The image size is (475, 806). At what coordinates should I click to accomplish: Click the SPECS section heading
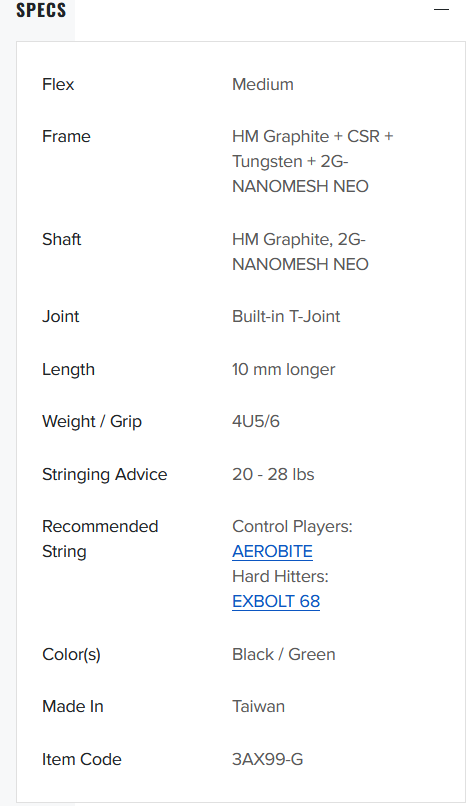click(x=41, y=10)
